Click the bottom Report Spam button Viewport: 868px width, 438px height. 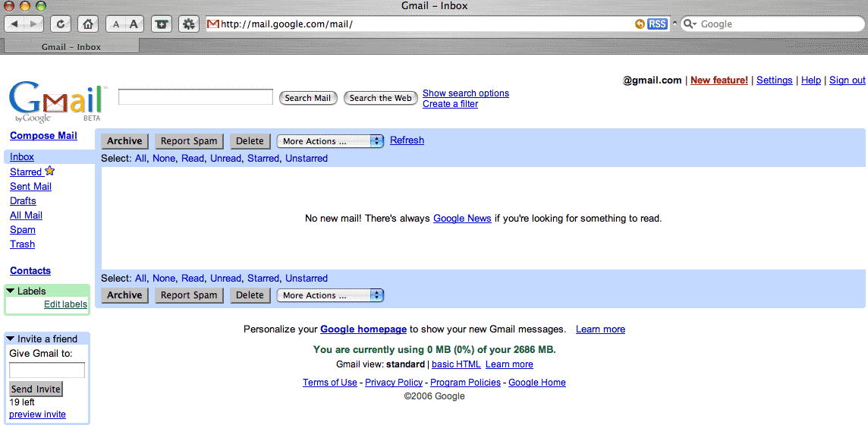(x=189, y=295)
